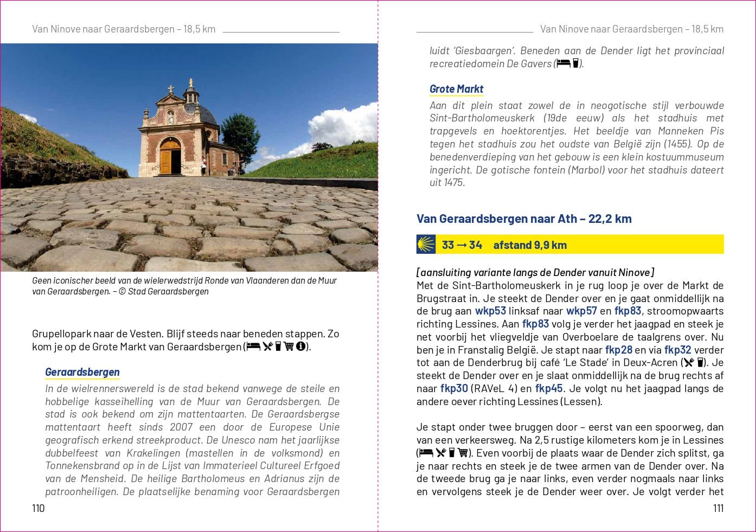Click the info icon after Grote Markt van Geraardsbergen

[x=301, y=347]
